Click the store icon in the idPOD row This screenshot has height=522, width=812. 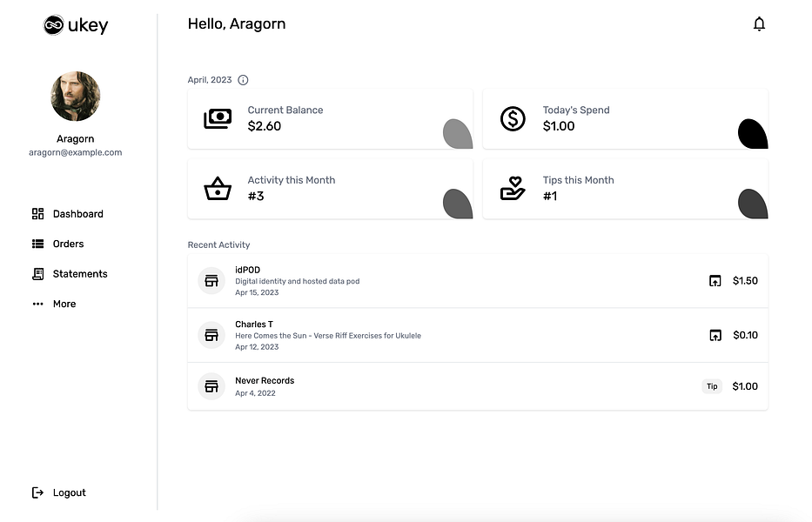pyautogui.click(x=211, y=281)
